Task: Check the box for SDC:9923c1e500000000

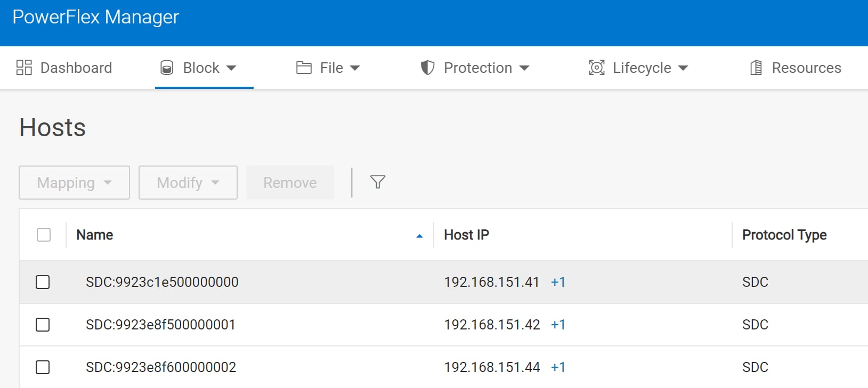Action: point(43,282)
